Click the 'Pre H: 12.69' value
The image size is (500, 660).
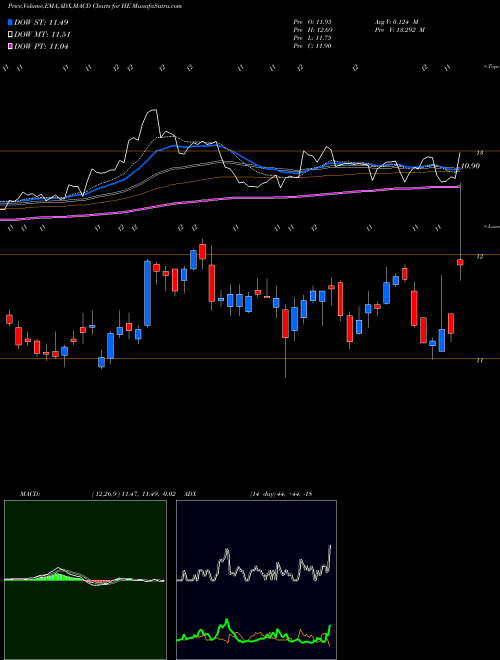(x=313, y=30)
